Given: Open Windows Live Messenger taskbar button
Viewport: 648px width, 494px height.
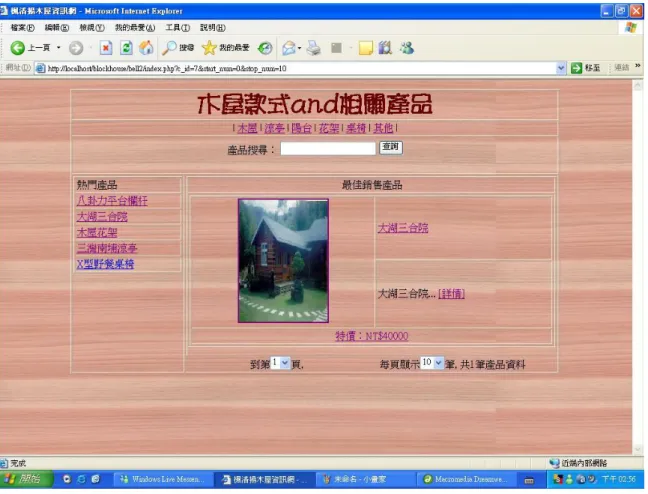Looking at the screenshot, I should [163, 480].
